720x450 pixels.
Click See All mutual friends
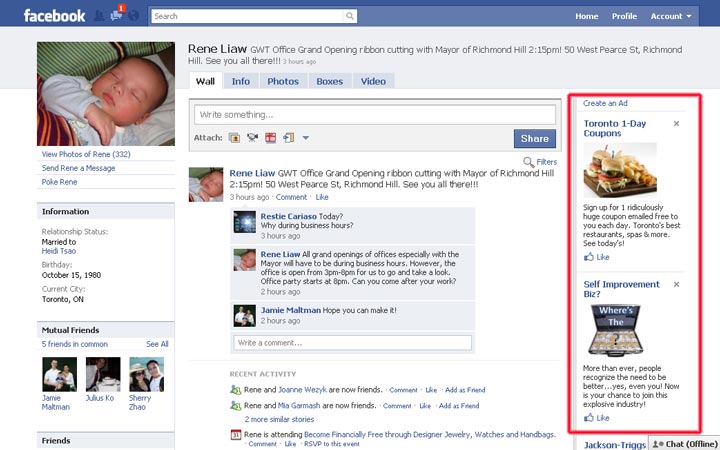(157, 344)
